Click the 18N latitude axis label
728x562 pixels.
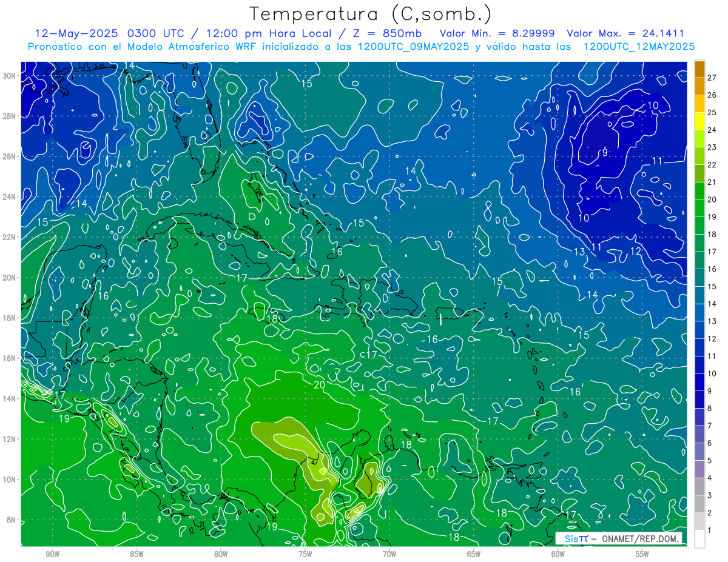coord(10,318)
